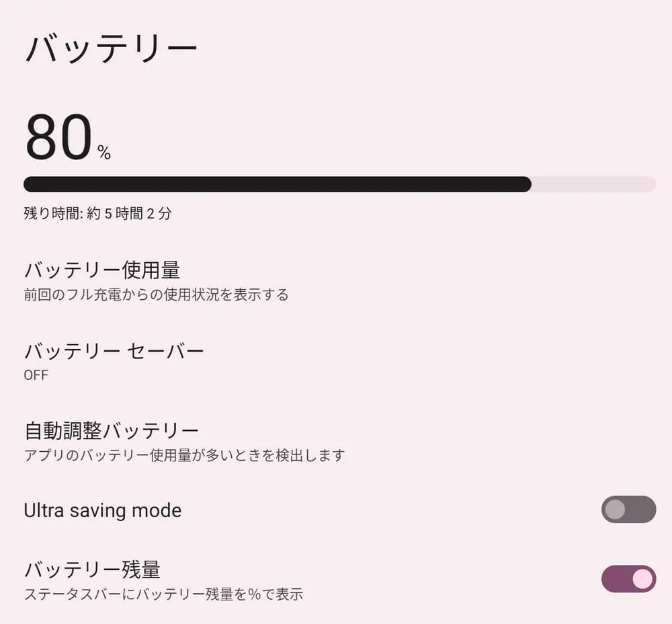672x624 pixels.
Task: Open the バッテリー セーバー entry
Action: tap(114, 350)
